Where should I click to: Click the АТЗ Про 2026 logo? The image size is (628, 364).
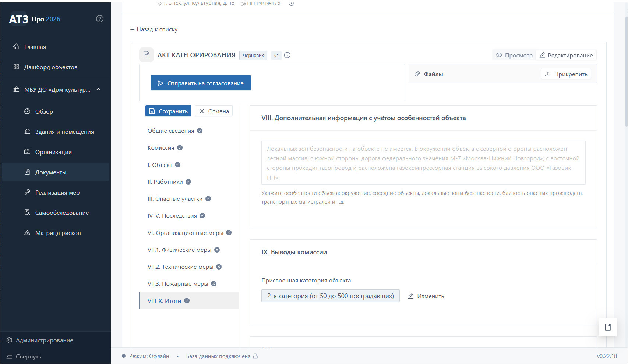click(35, 19)
